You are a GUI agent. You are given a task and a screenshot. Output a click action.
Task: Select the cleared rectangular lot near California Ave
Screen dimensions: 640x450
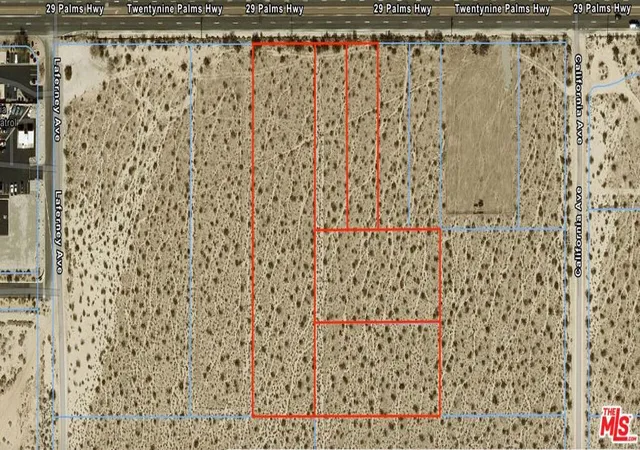click(480, 130)
